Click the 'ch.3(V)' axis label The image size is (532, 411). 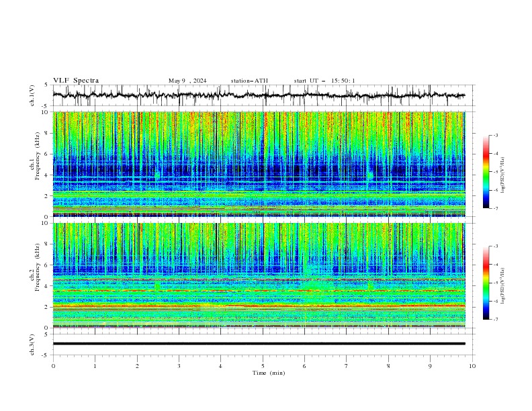(32, 345)
